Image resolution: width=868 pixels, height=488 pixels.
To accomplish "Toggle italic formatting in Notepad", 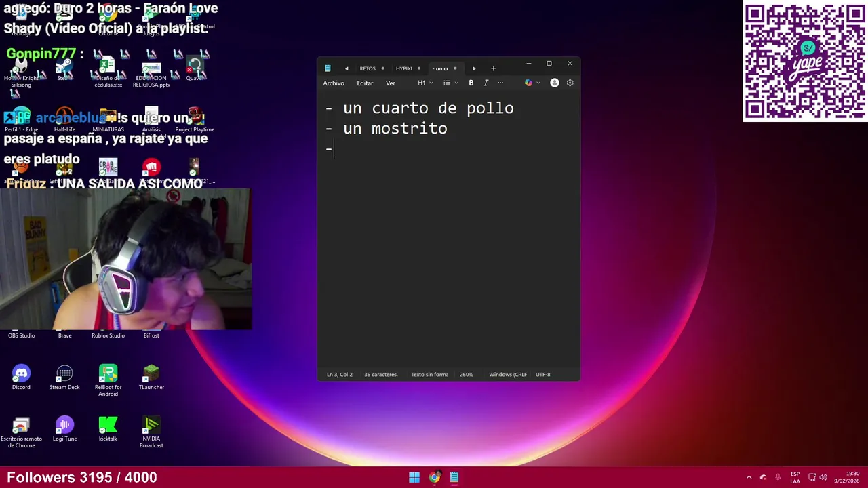I will tap(486, 83).
